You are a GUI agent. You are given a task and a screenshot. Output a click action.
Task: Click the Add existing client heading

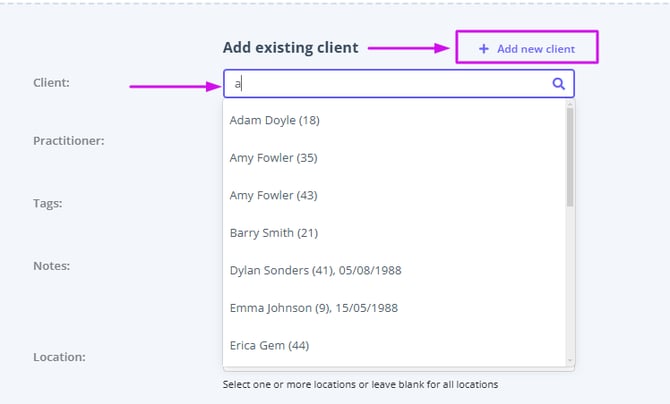[290, 47]
